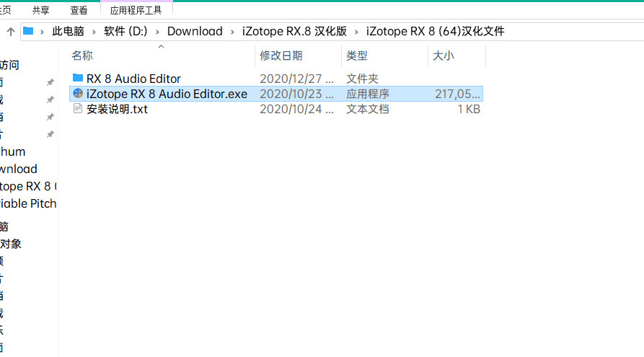The height and width of the screenshot is (357, 644).
Task: Open the 共享 ribbon tab
Action: pos(40,10)
